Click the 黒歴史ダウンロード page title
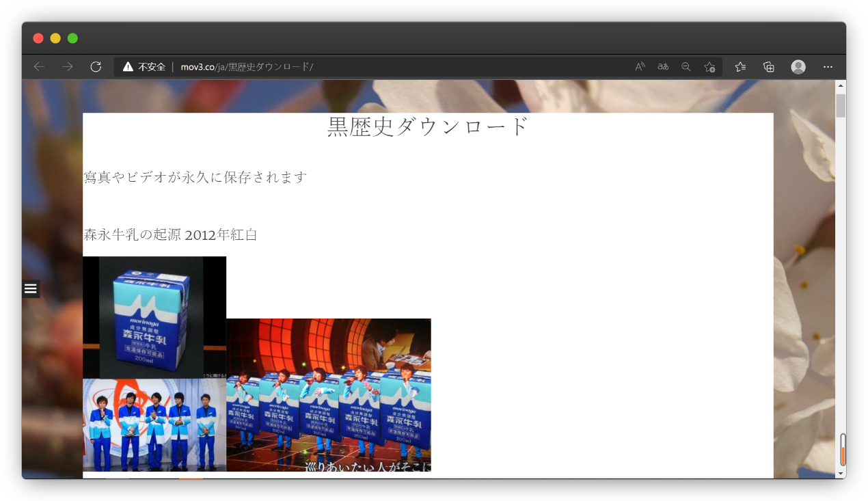The image size is (868, 501). (x=429, y=126)
